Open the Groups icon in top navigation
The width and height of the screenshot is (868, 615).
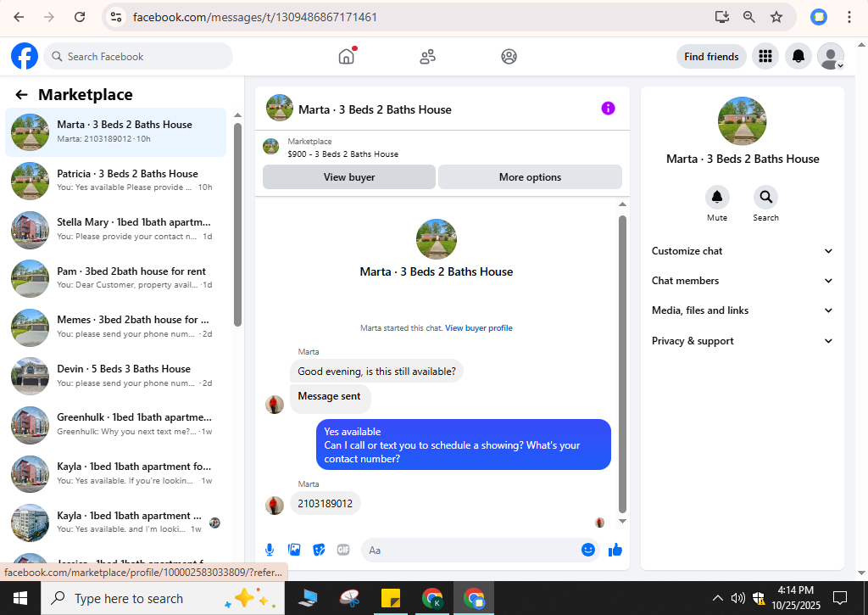(509, 56)
